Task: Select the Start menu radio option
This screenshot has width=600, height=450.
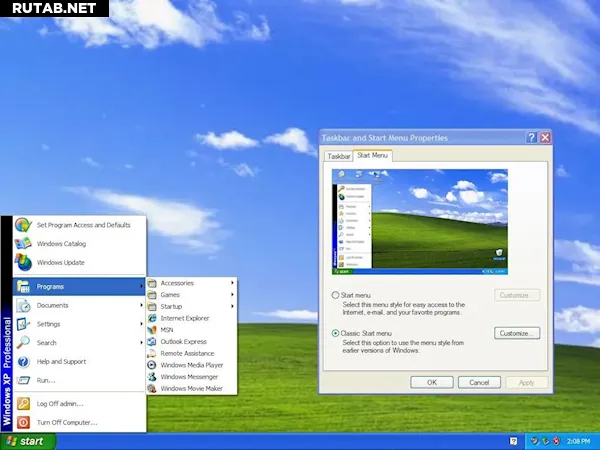Action: [335, 296]
